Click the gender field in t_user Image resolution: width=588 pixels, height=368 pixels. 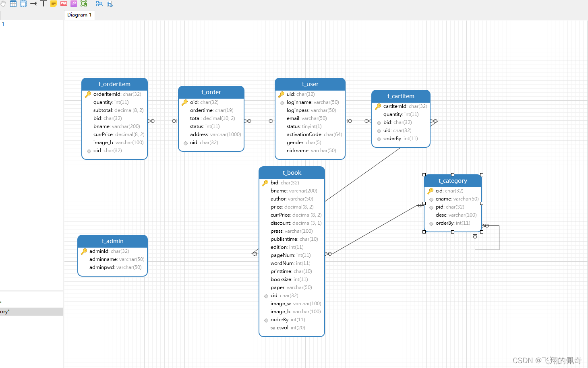point(304,143)
